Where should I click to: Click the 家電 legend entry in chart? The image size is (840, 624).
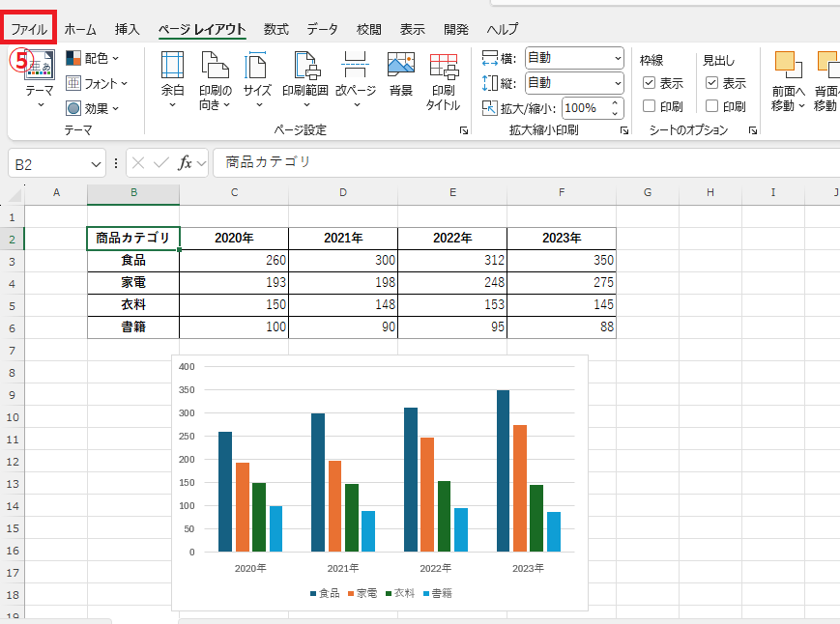tap(362, 593)
